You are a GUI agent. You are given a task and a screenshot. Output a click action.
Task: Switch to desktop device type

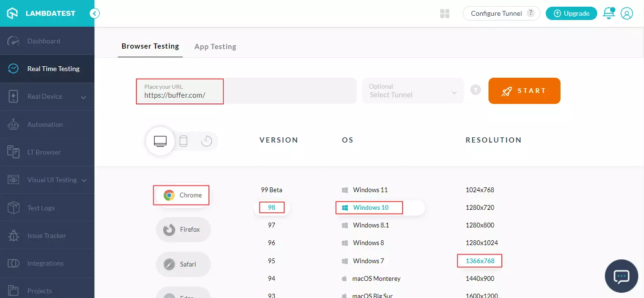(x=160, y=141)
